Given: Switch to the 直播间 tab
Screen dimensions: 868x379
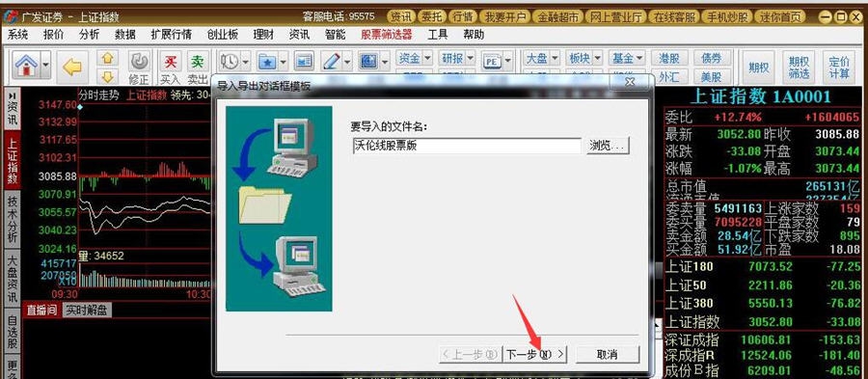Looking at the screenshot, I should coord(42,310).
